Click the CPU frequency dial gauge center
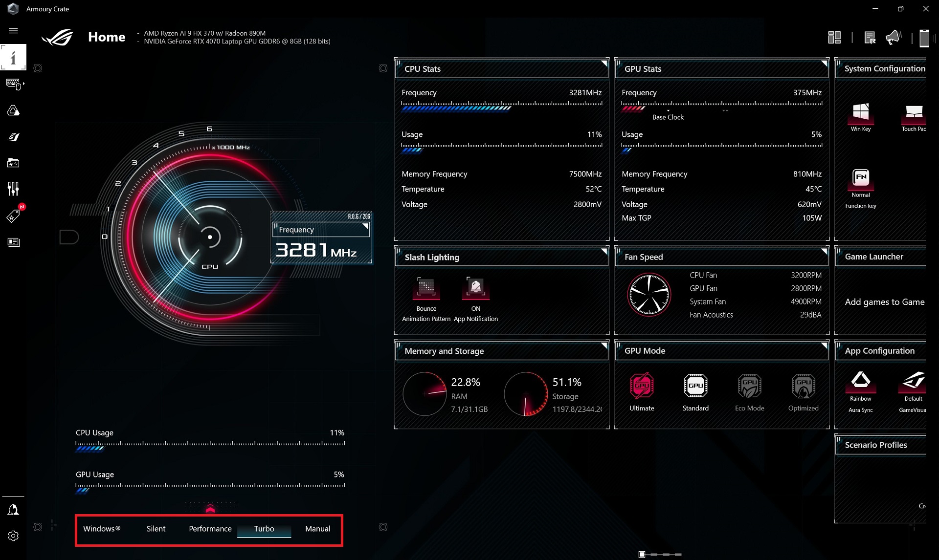The image size is (939, 560). [x=210, y=237]
